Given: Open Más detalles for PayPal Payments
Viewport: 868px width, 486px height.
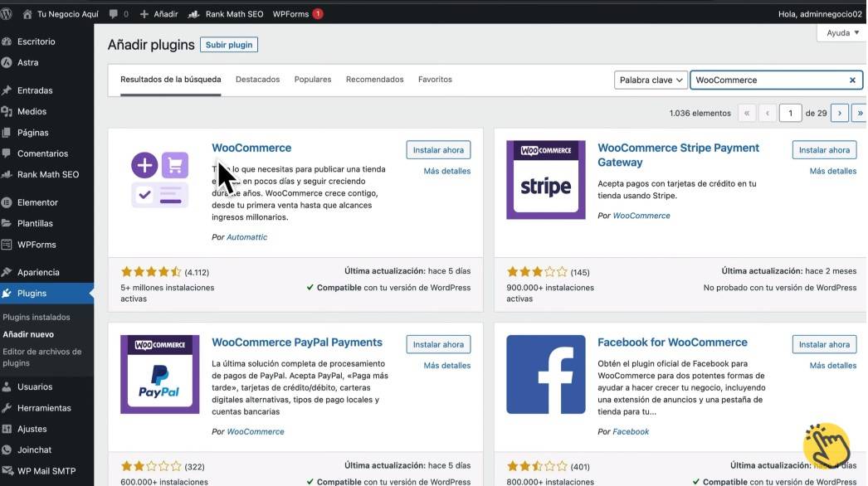Looking at the screenshot, I should [447, 366].
